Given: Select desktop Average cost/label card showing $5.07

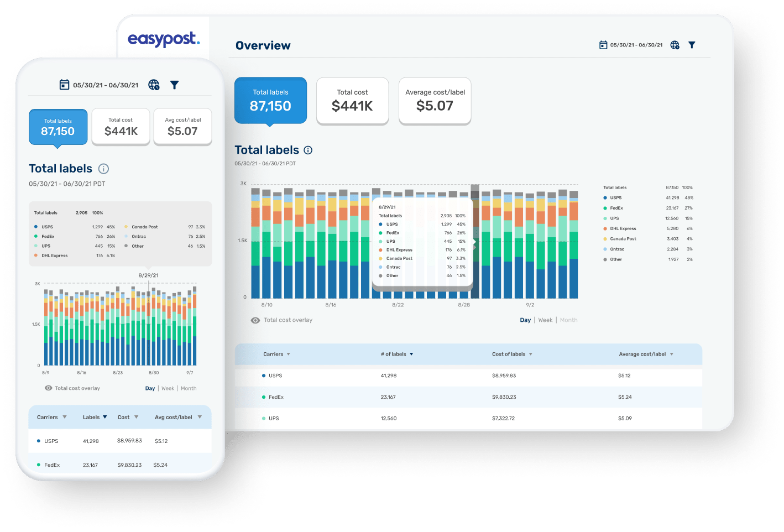Looking at the screenshot, I should (x=435, y=100).
